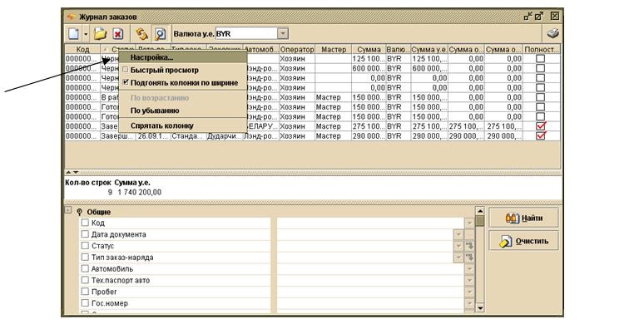Click the Полност... column header
Screen dimensions: 644x324
542,49
